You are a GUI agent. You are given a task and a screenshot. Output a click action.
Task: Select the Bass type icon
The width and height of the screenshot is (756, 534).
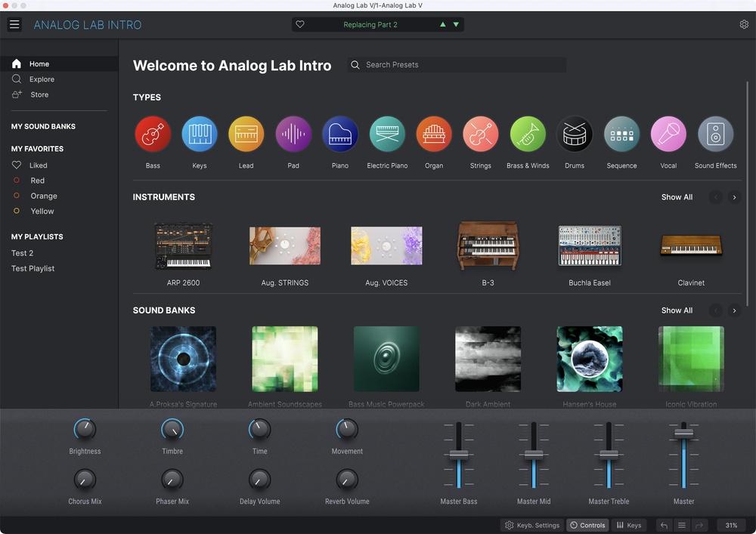[153, 134]
